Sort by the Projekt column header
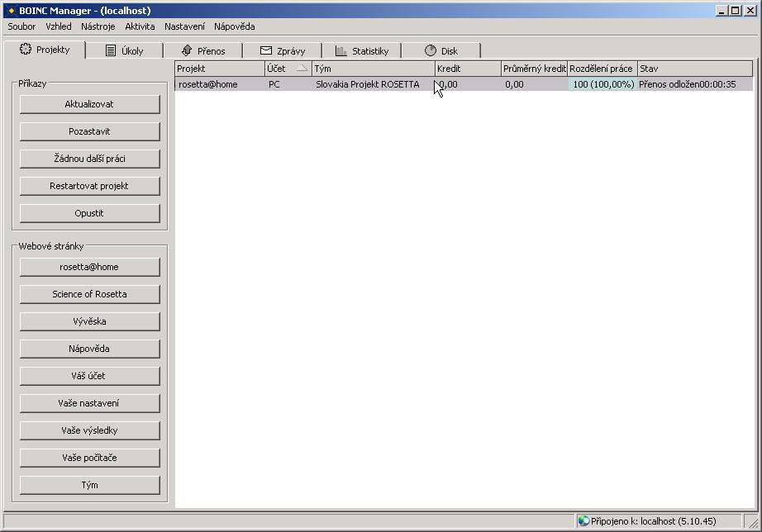The height and width of the screenshot is (532, 762). (x=220, y=69)
